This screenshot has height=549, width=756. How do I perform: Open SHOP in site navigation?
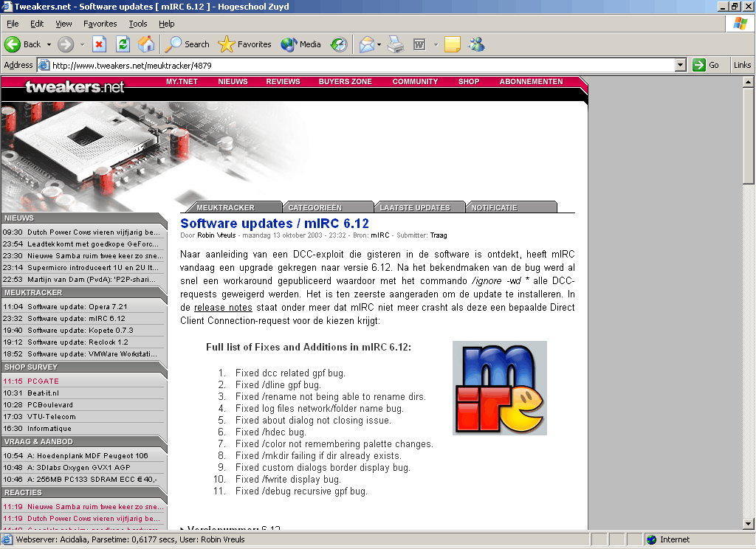click(x=469, y=81)
